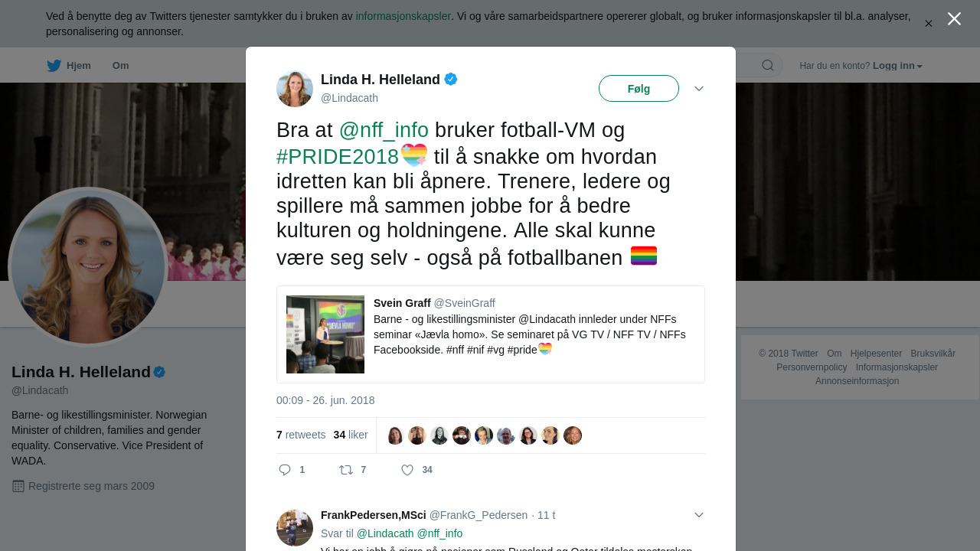Image resolution: width=980 pixels, height=551 pixels.
Task: Like the tweet with the heart icon
Action: click(x=407, y=470)
